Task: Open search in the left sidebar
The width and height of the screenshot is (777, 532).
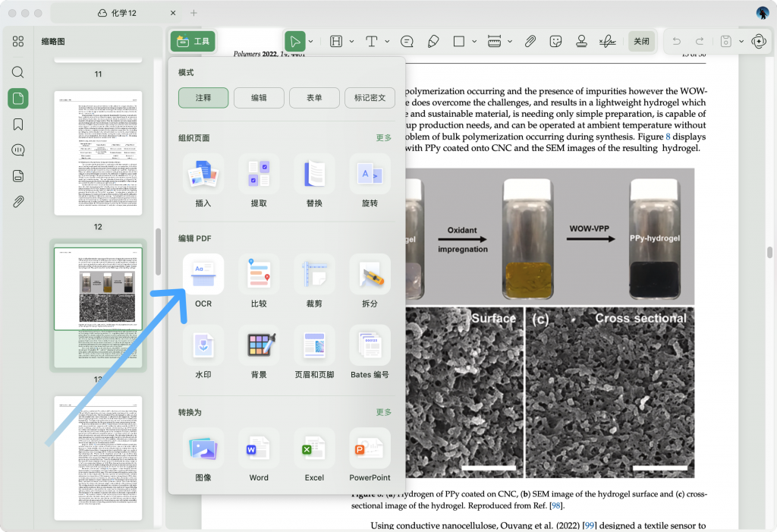Action: click(17, 72)
